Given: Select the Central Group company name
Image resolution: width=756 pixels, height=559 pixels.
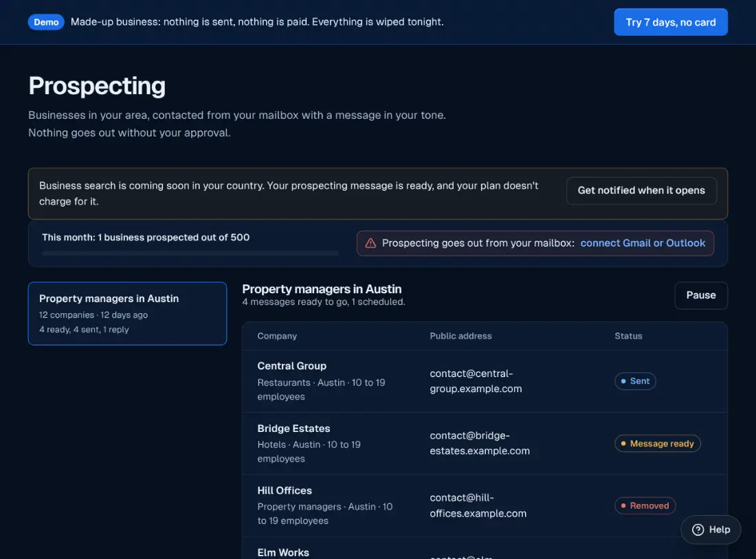Looking at the screenshot, I should (291, 366).
